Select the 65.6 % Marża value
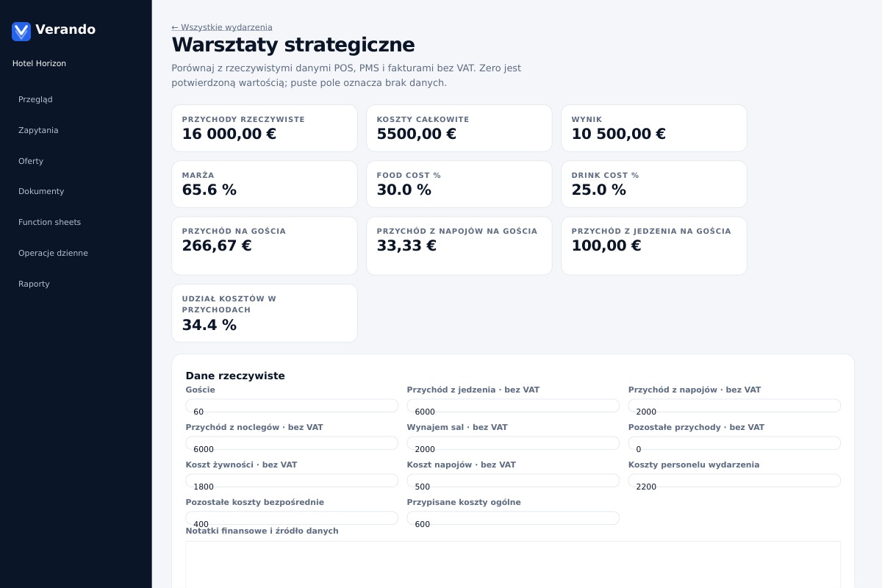Viewport: 882px width, 588px height. (209, 190)
